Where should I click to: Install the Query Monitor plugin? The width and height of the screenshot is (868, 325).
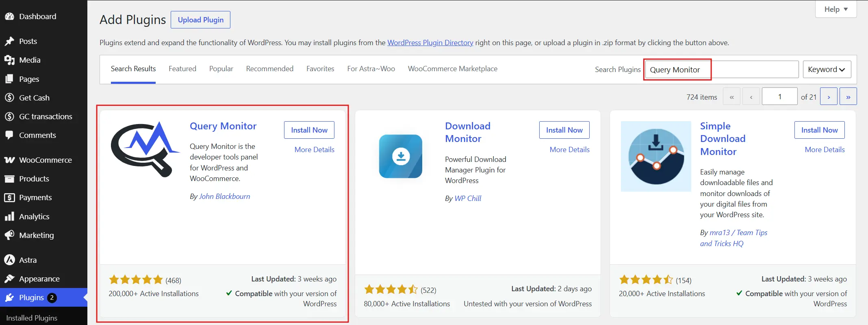click(x=309, y=130)
